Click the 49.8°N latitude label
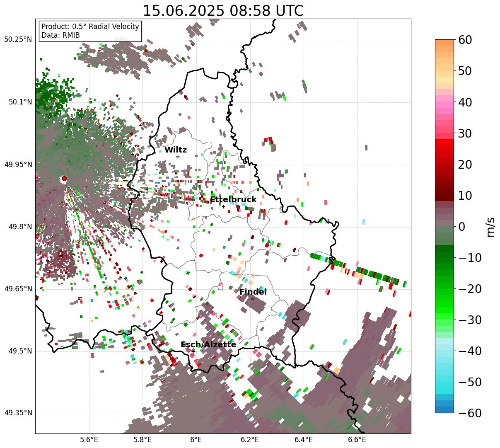Viewport: 500px width, 448px height. [x=19, y=227]
